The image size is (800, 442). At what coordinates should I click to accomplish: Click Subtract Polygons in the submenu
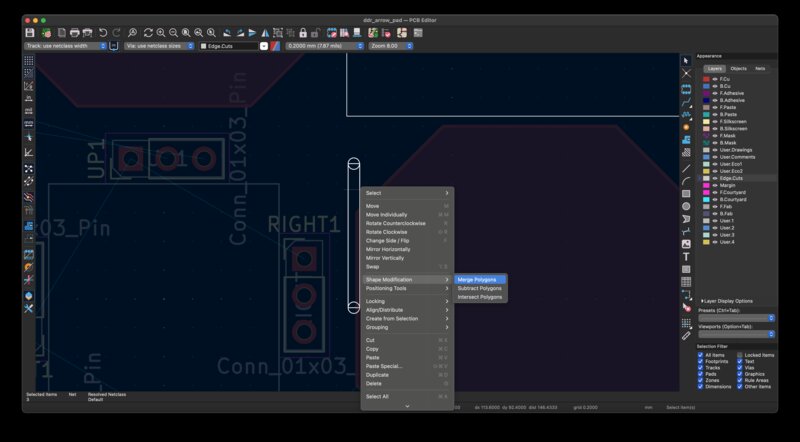(479, 288)
